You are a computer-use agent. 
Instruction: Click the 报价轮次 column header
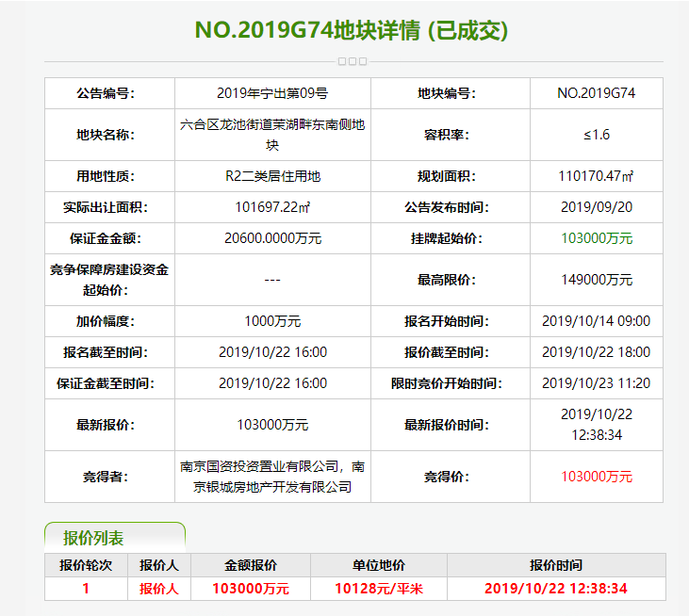point(86,565)
